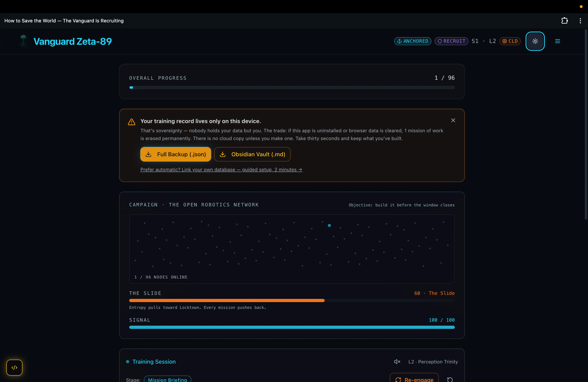Open the browser three-dot menu
Image resolution: width=588 pixels, height=382 pixels.
(x=580, y=21)
